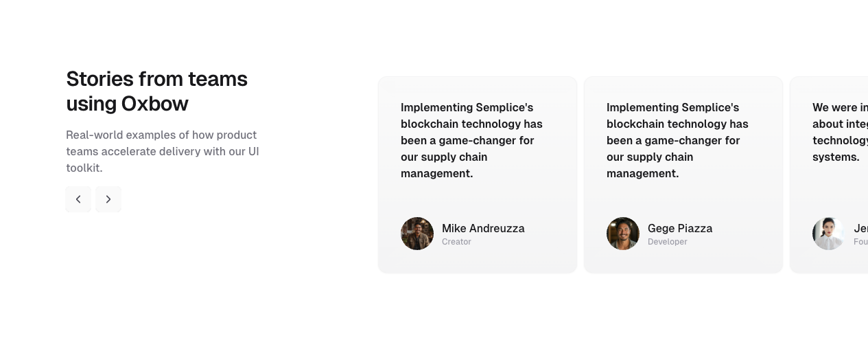Click the word 'Oxbow' in the heading
Image resolution: width=868 pixels, height=349 pixels.
[x=154, y=104]
